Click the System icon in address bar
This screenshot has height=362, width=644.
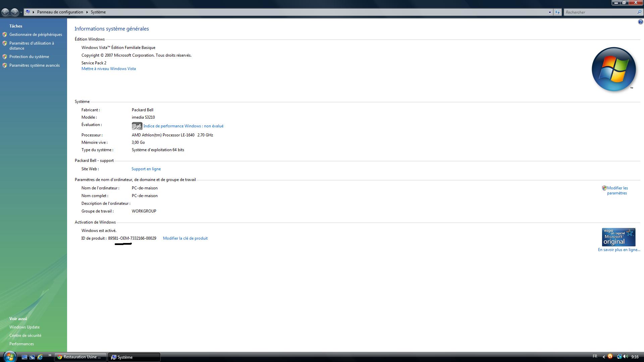[x=28, y=12]
